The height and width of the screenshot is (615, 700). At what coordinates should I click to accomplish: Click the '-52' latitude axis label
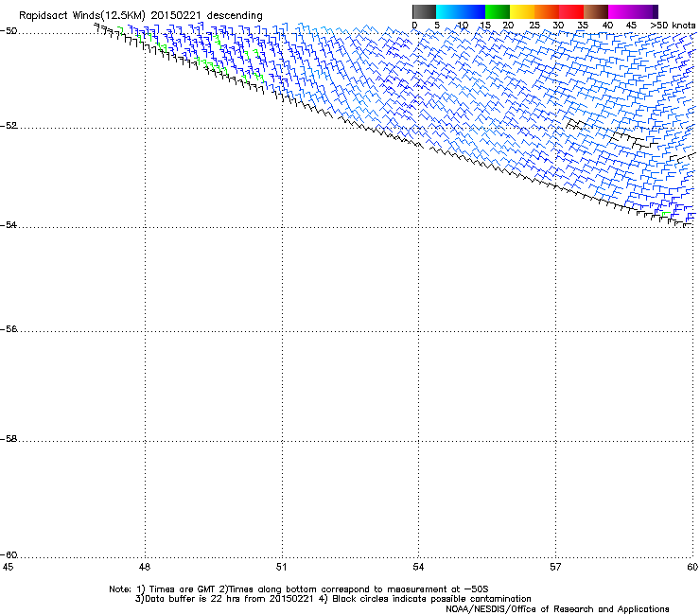(x=9, y=126)
